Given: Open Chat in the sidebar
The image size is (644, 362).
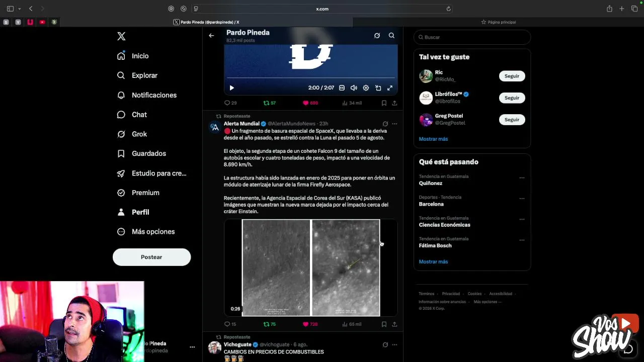Looking at the screenshot, I should (x=132, y=115).
